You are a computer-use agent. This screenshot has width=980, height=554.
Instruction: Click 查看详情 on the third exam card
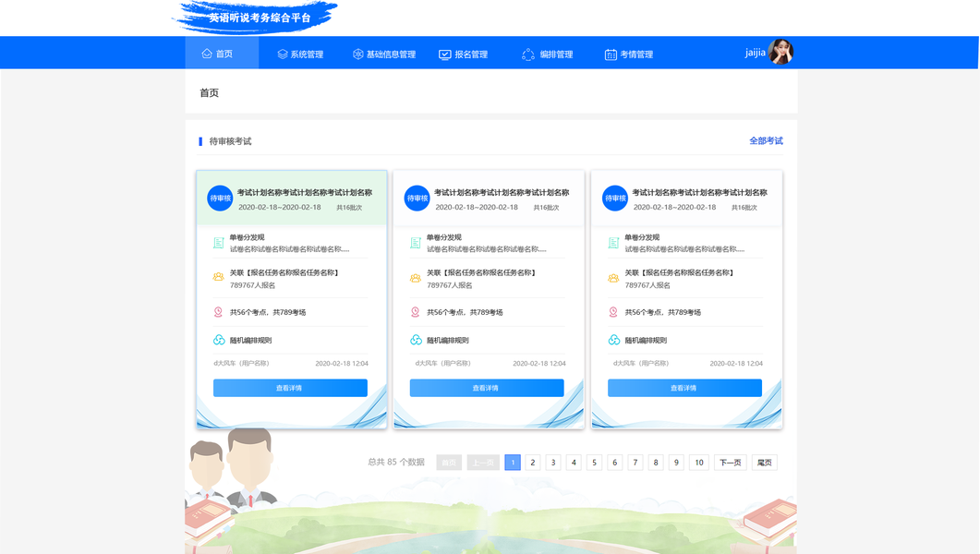685,388
